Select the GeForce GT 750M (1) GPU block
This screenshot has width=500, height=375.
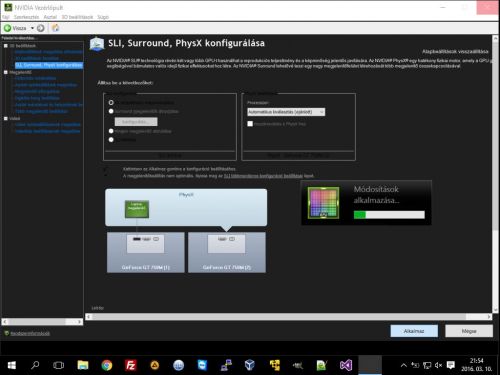coord(146,252)
